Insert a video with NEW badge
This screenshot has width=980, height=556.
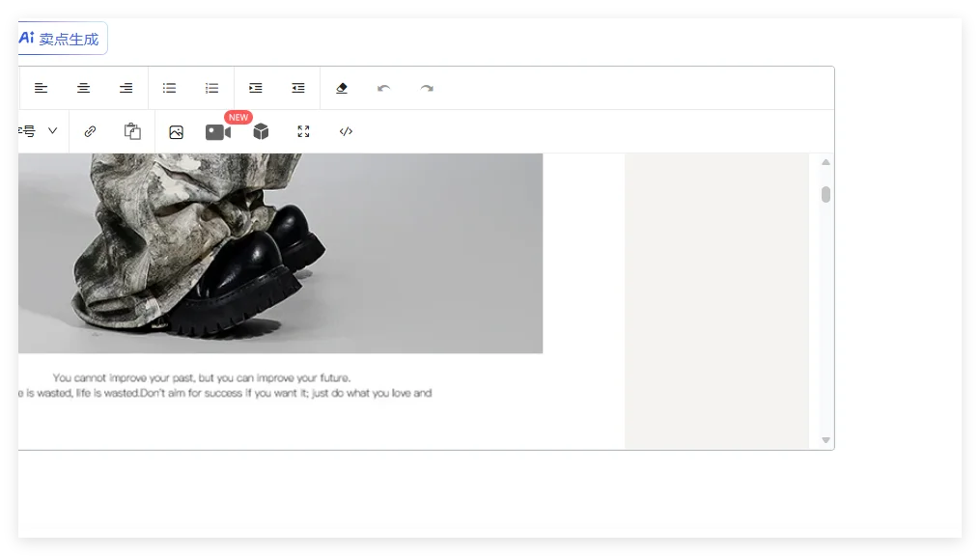(218, 132)
